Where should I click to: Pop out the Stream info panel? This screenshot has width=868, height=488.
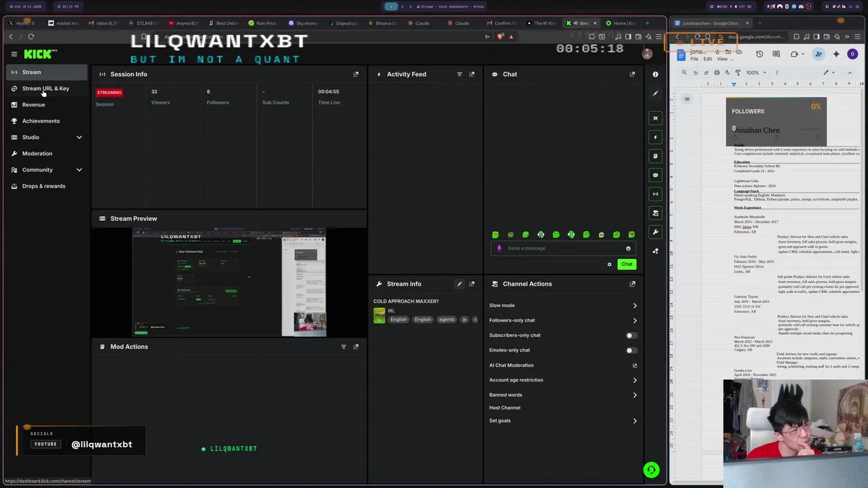coord(472,284)
